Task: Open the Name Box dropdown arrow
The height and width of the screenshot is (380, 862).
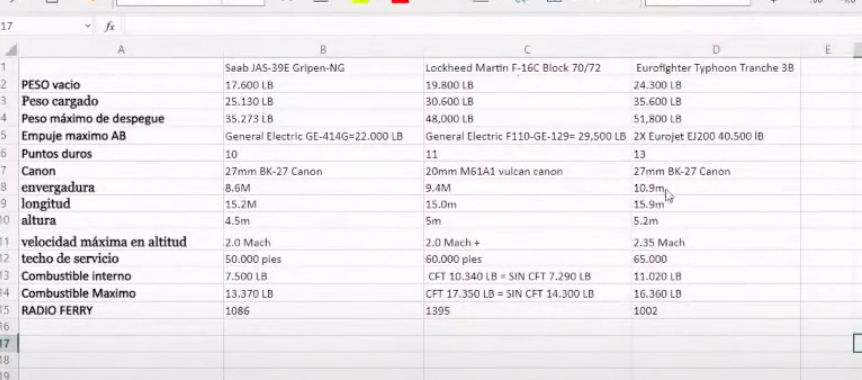Action: 88,26
